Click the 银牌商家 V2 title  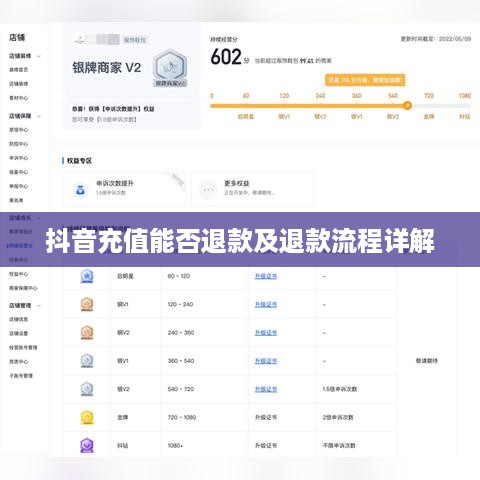107,68
